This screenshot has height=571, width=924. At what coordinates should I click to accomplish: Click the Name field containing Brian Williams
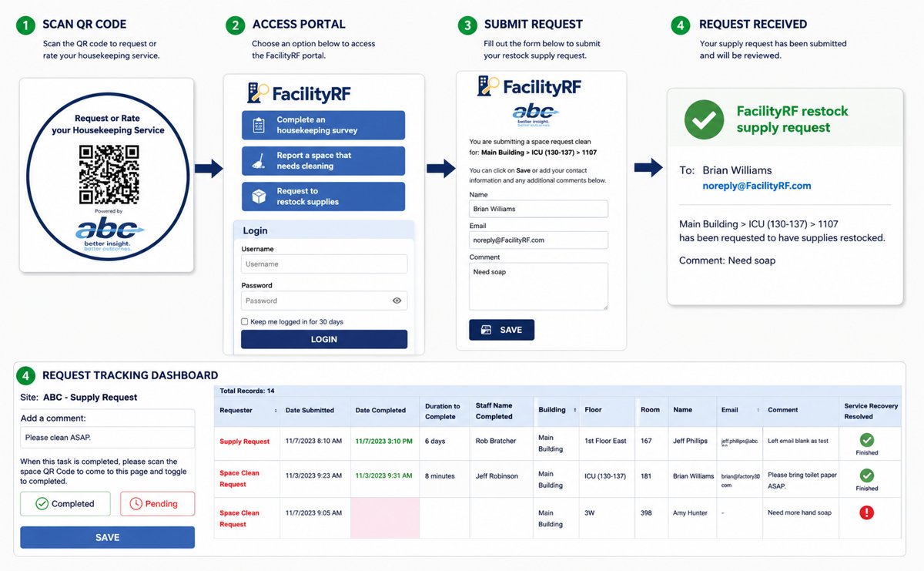tap(539, 209)
